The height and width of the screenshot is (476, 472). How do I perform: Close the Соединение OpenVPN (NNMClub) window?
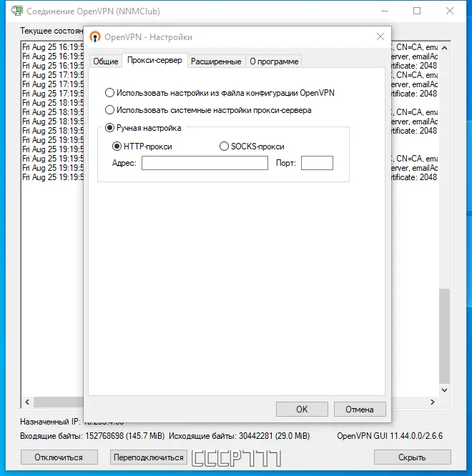(450, 11)
